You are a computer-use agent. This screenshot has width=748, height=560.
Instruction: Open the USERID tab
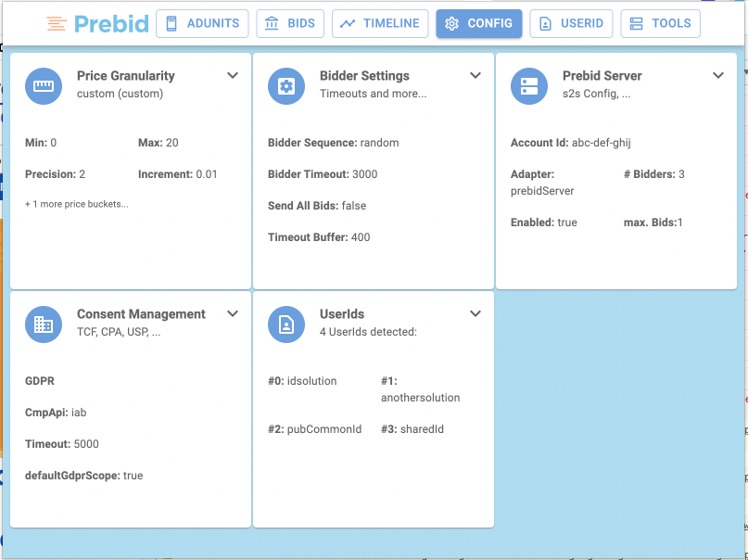point(571,23)
